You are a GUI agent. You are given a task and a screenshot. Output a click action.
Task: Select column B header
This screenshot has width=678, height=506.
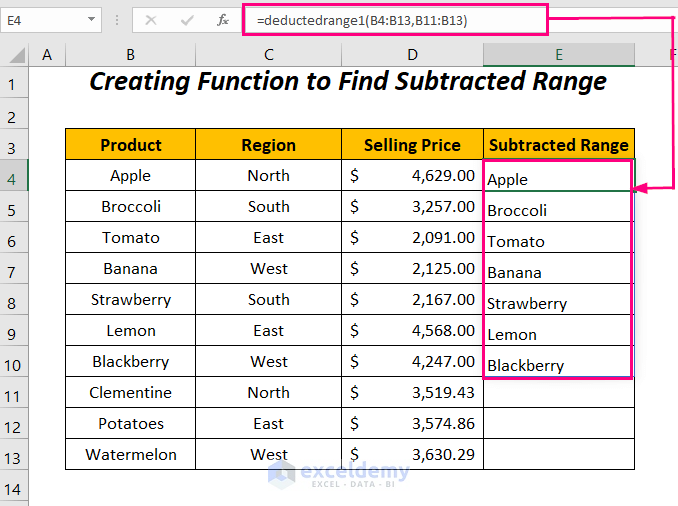pyautogui.click(x=131, y=55)
